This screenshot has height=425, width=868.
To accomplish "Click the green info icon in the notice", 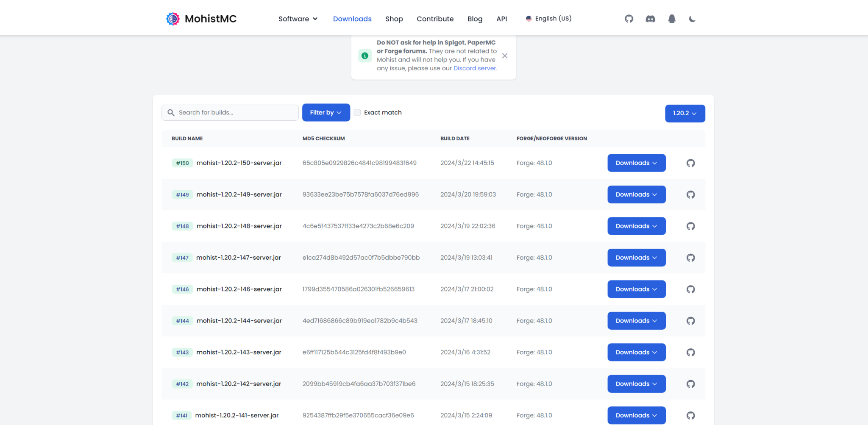I will point(364,56).
